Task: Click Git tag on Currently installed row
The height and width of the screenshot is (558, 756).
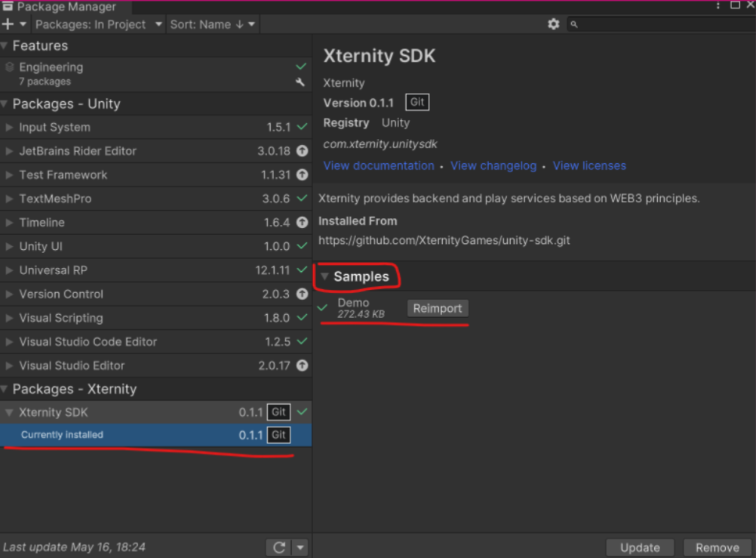Action: coord(278,435)
